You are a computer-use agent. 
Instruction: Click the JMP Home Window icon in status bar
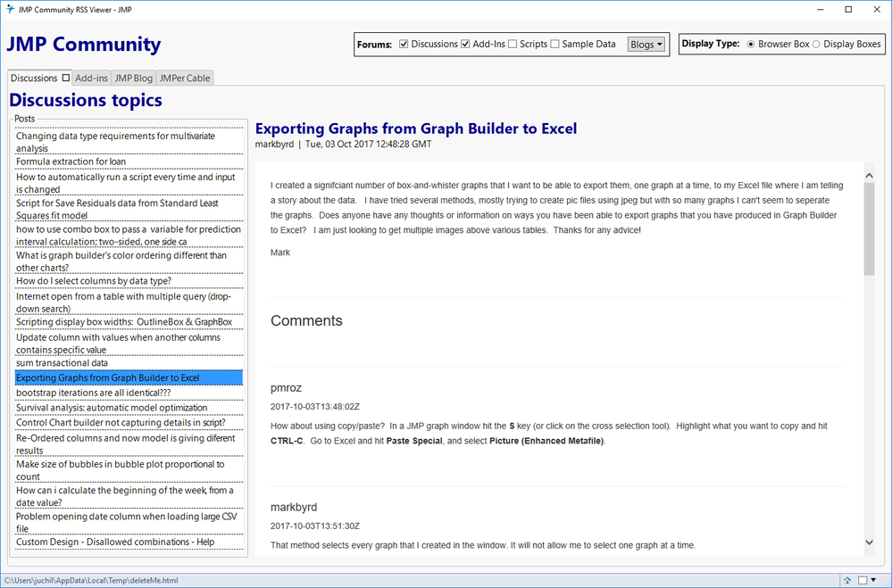[x=847, y=580]
